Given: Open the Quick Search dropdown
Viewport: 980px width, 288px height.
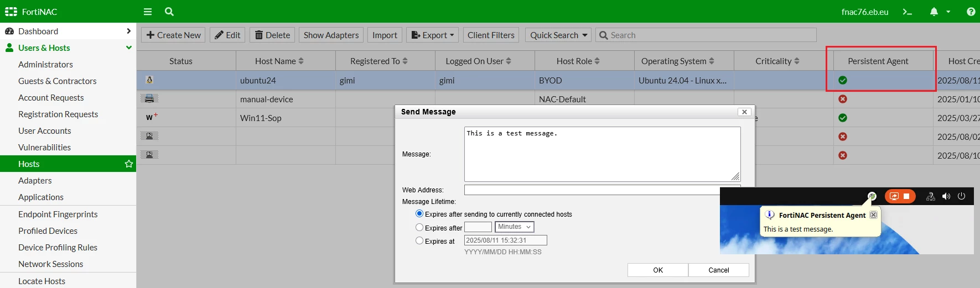Looking at the screenshot, I should (558, 35).
